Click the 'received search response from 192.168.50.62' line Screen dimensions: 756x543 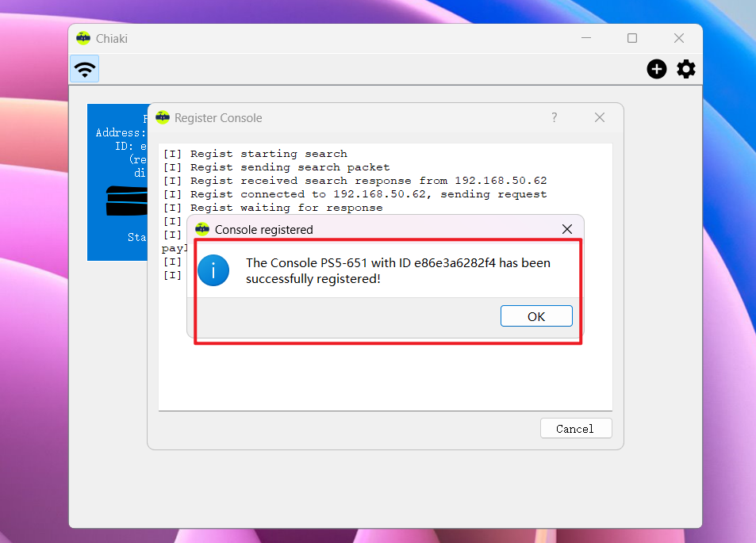click(355, 181)
